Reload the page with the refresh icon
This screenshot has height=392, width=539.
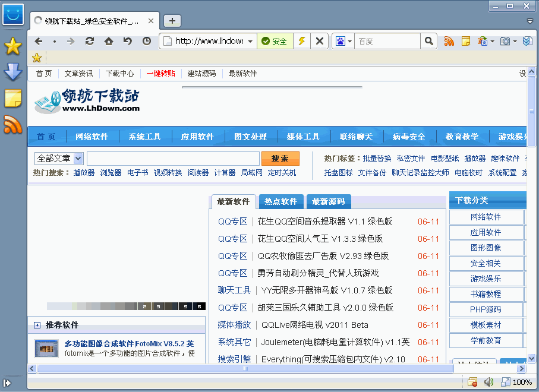pos(90,41)
